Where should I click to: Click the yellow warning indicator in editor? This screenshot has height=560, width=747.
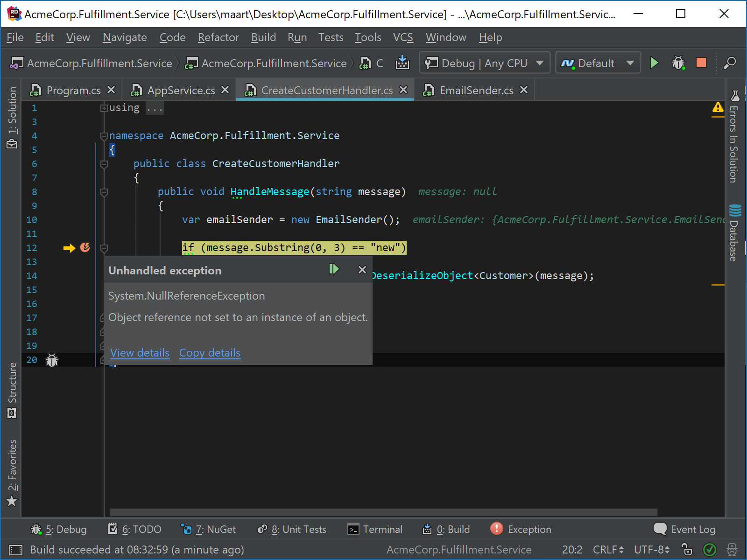pyautogui.click(x=718, y=108)
